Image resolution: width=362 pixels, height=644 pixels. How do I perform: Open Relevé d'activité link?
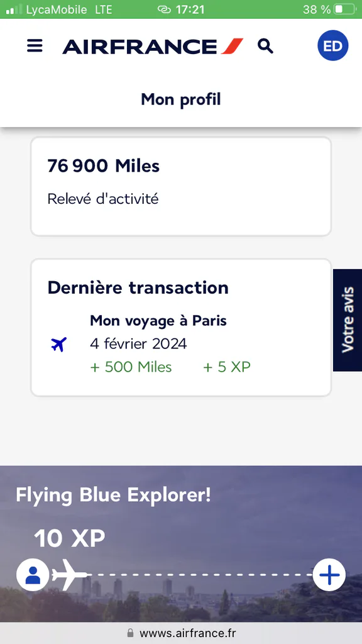[x=103, y=199]
